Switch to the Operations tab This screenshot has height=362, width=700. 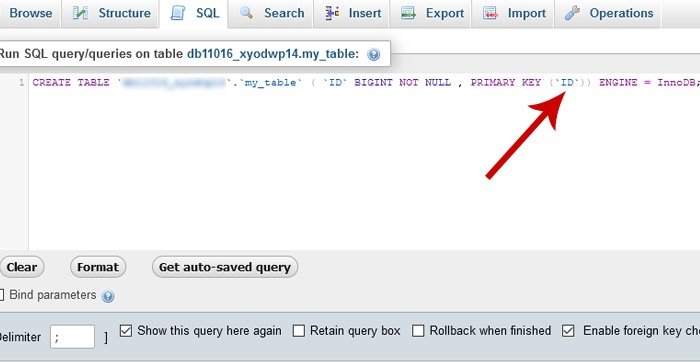(608, 13)
